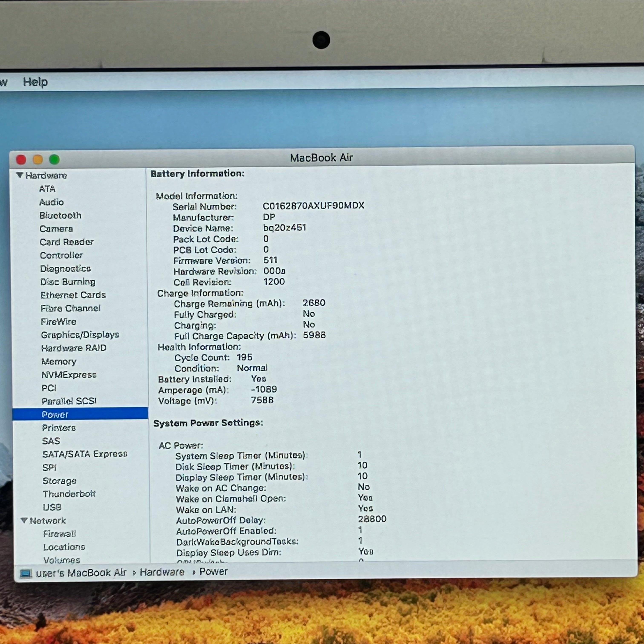Select SPI in the sidebar

pyautogui.click(x=49, y=467)
